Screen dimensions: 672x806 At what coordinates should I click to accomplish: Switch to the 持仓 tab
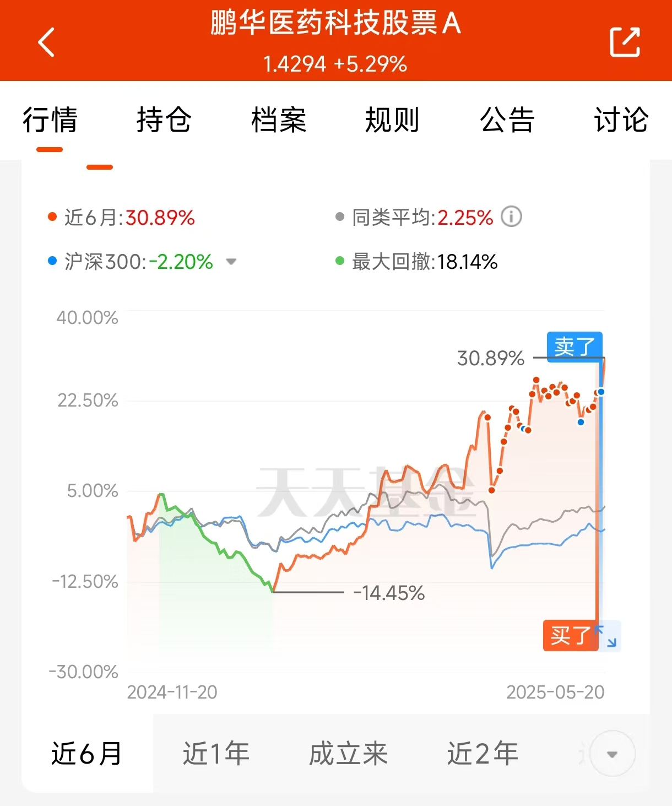point(164,120)
